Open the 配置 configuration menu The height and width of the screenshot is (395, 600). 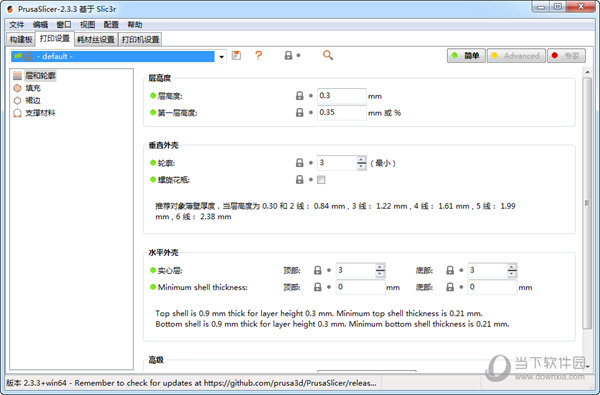(x=111, y=24)
